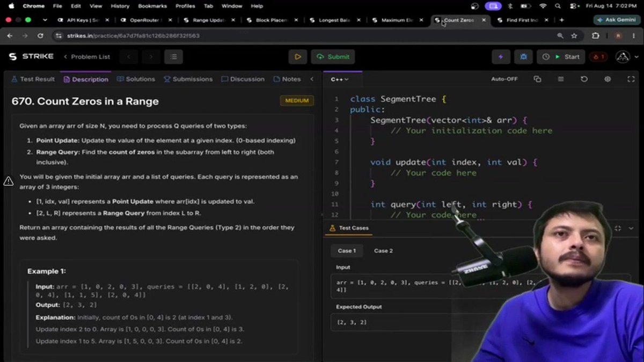This screenshot has height=362, width=644.
Task: Click the blue debug bug icon
Action: pyautogui.click(x=523, y=57)
